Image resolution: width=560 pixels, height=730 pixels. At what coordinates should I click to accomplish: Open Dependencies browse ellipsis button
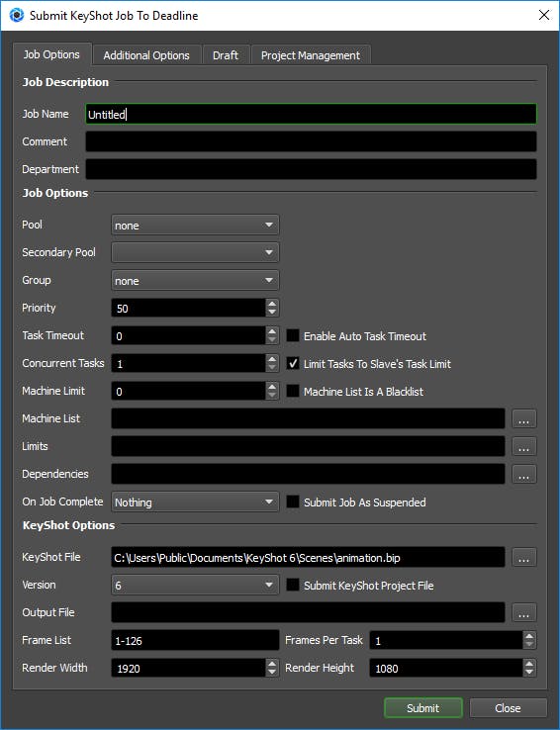click(524, 474)
